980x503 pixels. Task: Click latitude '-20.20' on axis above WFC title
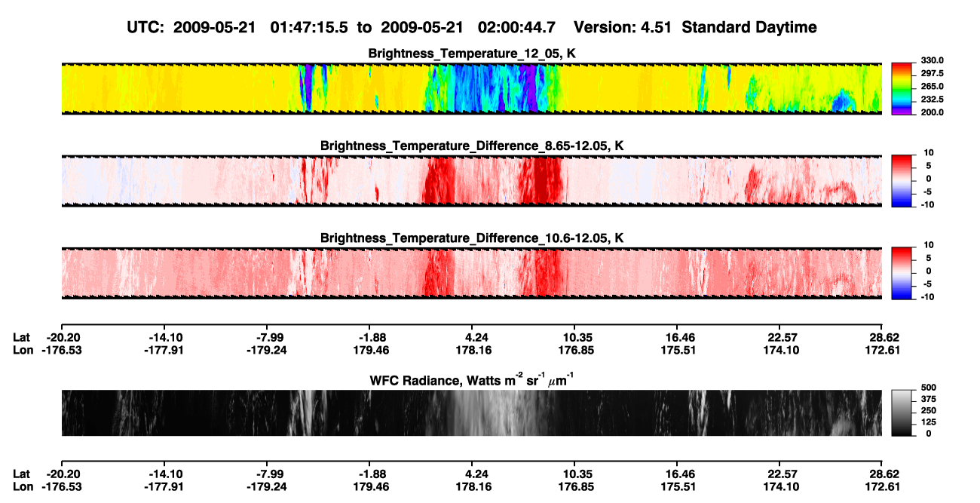[63, 337]
